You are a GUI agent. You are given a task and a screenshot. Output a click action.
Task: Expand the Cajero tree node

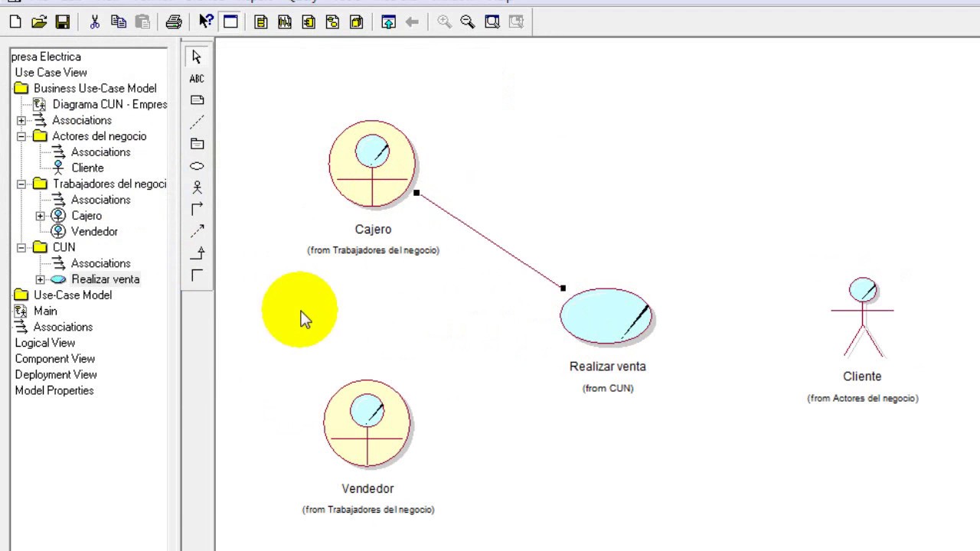point(41,216)
